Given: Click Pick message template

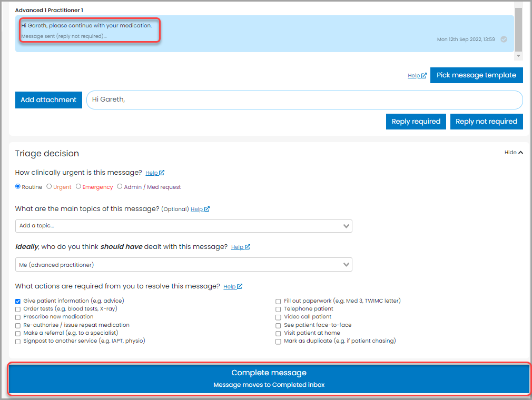Looking at the screenshot, I should (x=476, y=75).
